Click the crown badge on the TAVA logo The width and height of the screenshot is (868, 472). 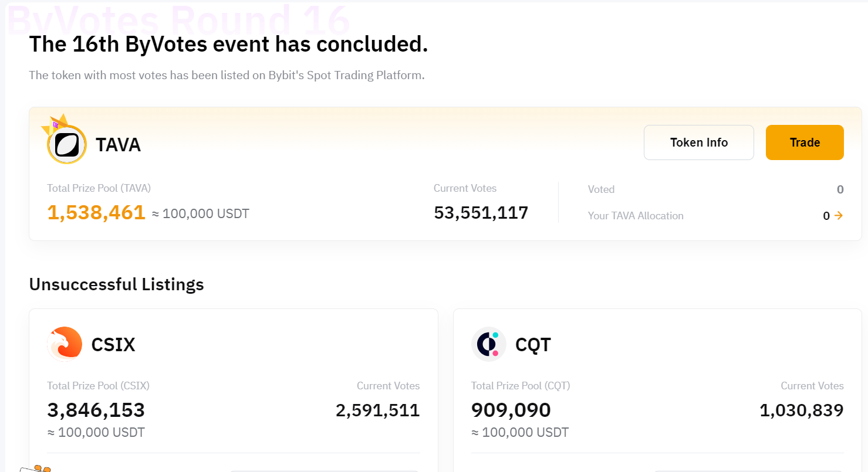pyautogui.click(x=55, y=122)
